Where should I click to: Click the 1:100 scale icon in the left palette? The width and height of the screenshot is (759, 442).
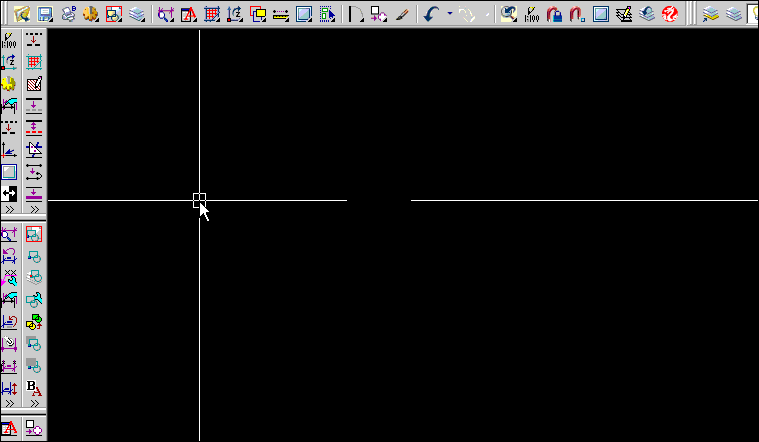point(9,41)
